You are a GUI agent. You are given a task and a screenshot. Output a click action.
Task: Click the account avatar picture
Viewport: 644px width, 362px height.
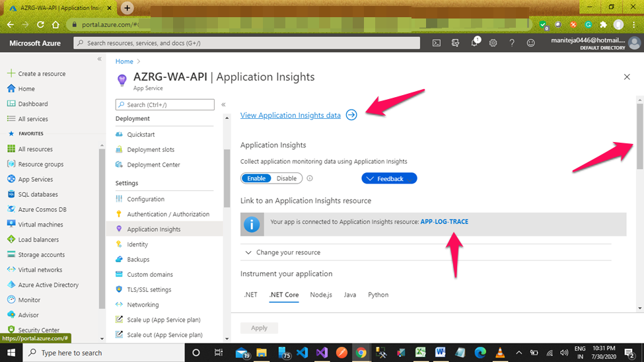(635, 43)
